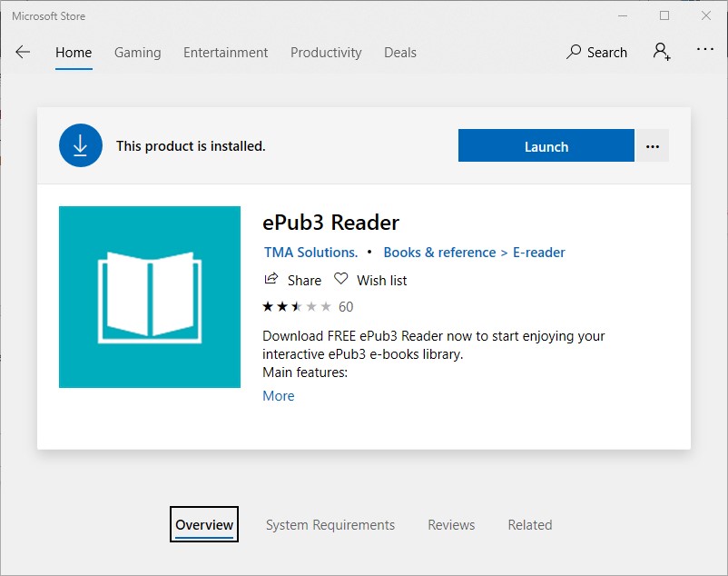The image size is (728, 576).
Task: Add ePub3 Reader to Wish list
Action: pyautogui.click(x=370, y=280)
